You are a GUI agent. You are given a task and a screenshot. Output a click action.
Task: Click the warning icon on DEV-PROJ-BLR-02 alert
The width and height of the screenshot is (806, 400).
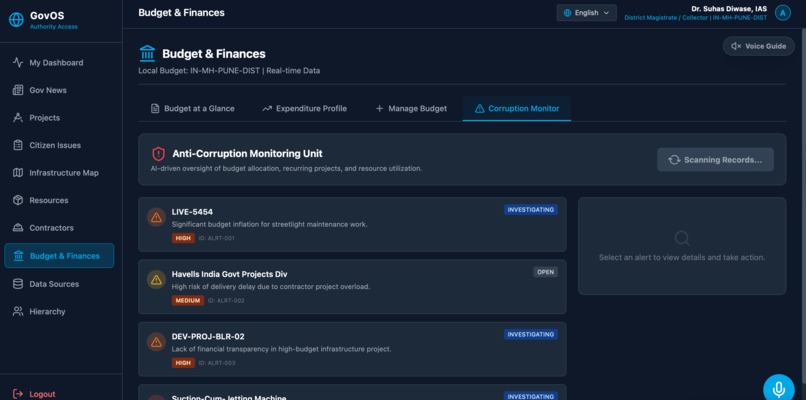pyautogui.click(x=156, y=342)
